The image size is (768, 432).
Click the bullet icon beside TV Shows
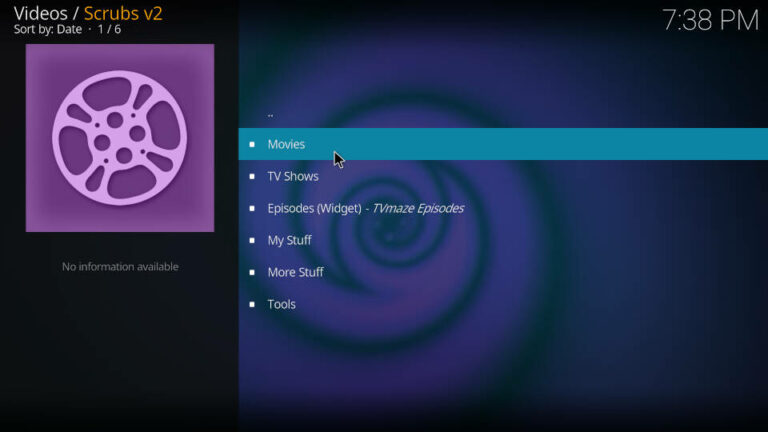point(252,176)
